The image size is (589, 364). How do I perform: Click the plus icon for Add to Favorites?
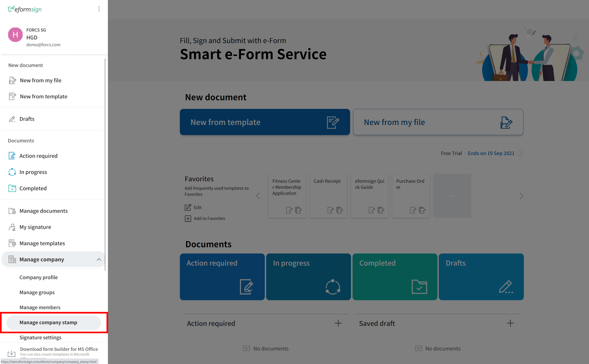tap(188, 219)
